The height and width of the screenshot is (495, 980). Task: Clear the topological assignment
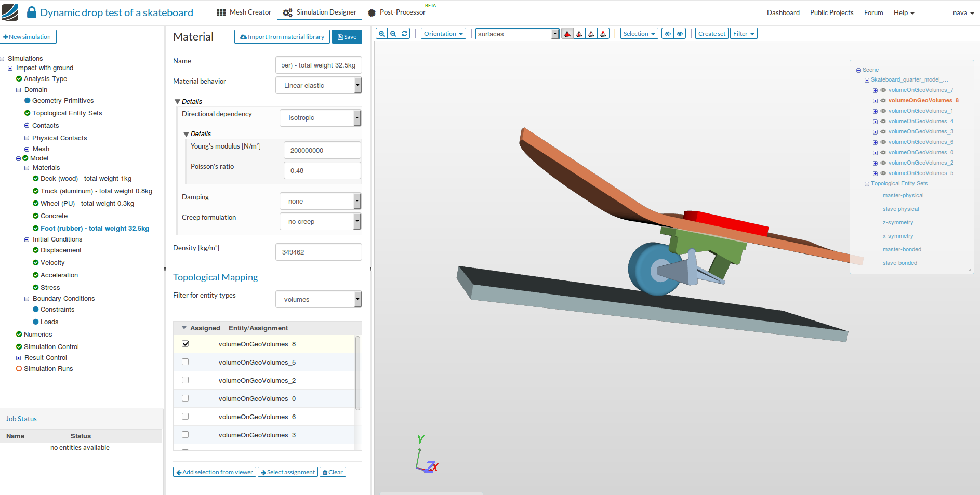(333, 472)
